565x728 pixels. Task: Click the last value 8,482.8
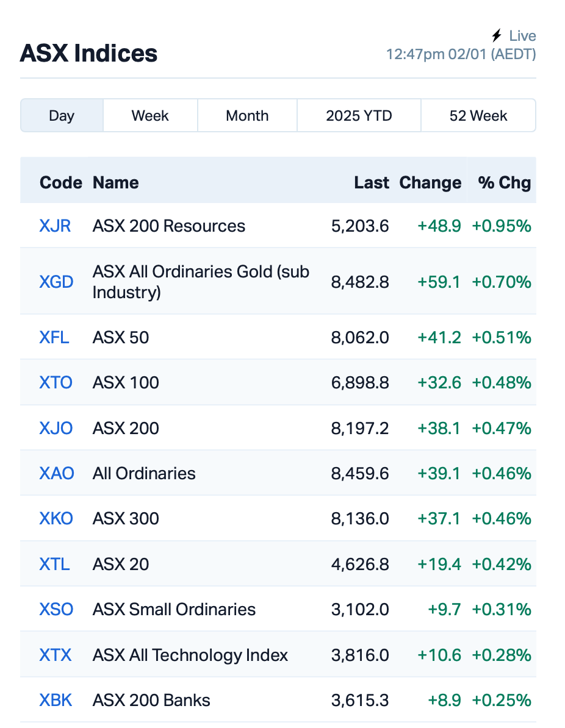pos(360,281)
